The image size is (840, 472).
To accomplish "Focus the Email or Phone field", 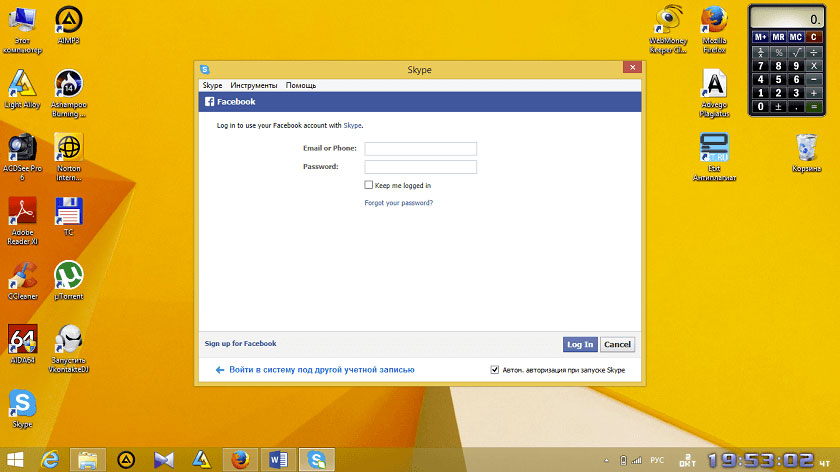I will click(x=421, y=148).
